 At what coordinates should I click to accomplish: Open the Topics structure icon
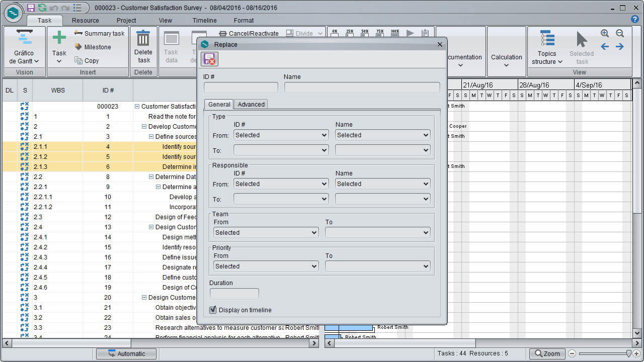coord(547,38)
